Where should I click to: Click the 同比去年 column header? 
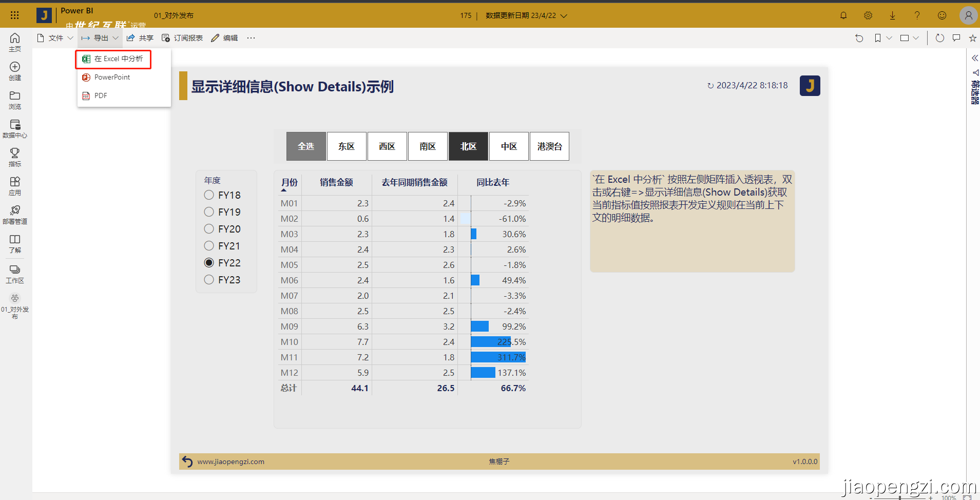[x=493, y=182]
